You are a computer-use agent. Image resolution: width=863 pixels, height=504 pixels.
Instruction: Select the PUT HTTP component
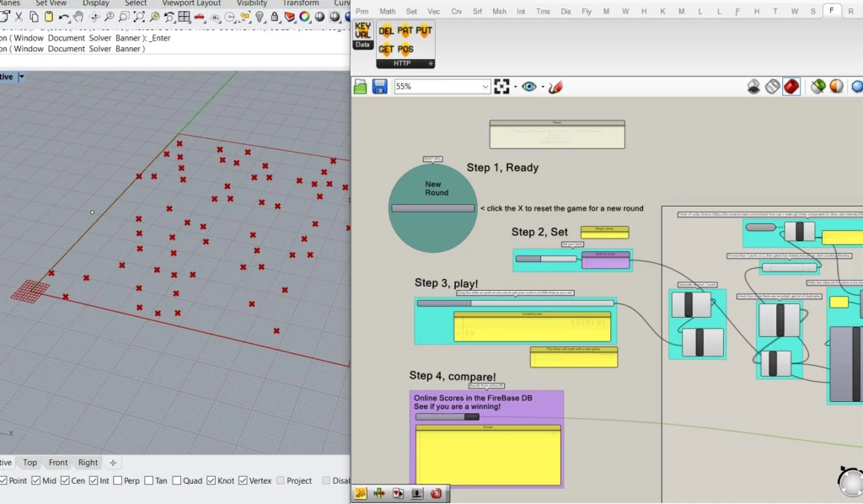click(424, 31)
